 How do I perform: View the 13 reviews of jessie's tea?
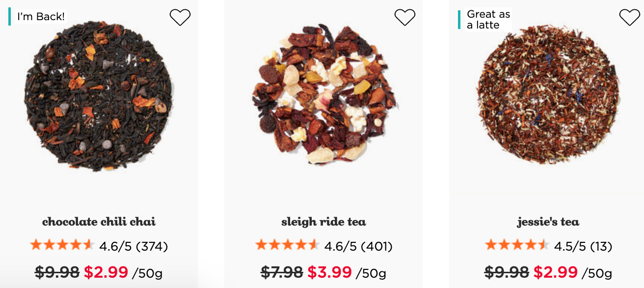tap(601, 246)
